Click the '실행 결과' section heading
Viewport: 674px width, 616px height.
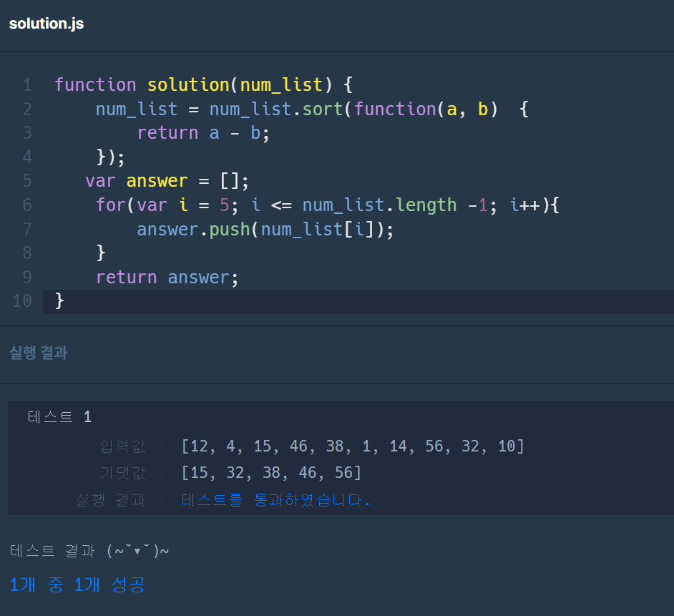click(x=38, y=353)
